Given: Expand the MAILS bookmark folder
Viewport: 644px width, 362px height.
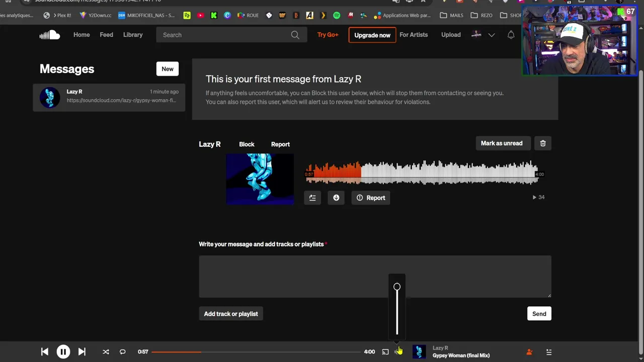Looking at the screenshot, I should pyautogui.click(x=451, y=15).
